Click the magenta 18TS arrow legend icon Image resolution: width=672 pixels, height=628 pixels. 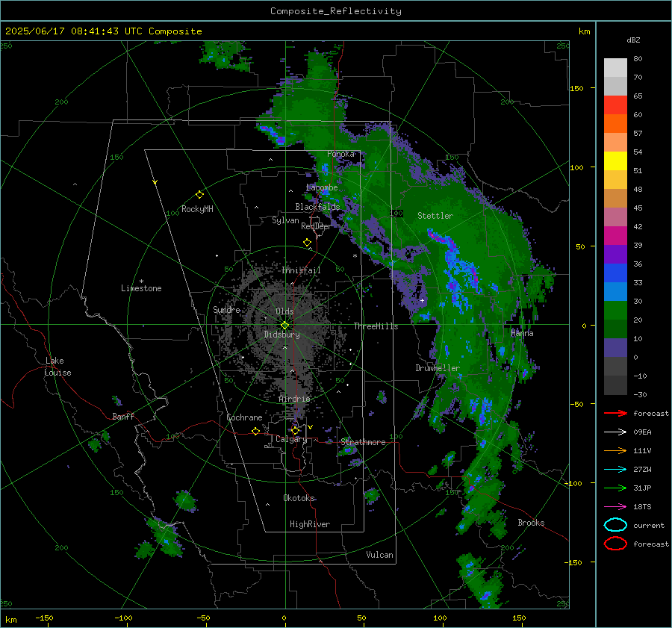tap(615, 506)
